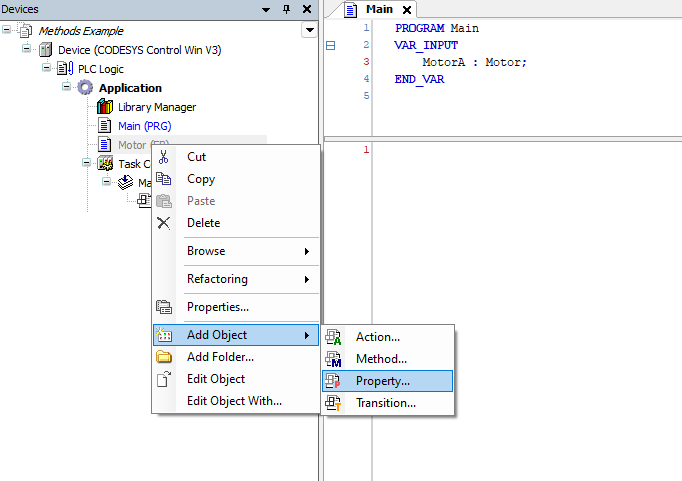
Task: Click the END_VAR keyword
Action: coord(419,79)
